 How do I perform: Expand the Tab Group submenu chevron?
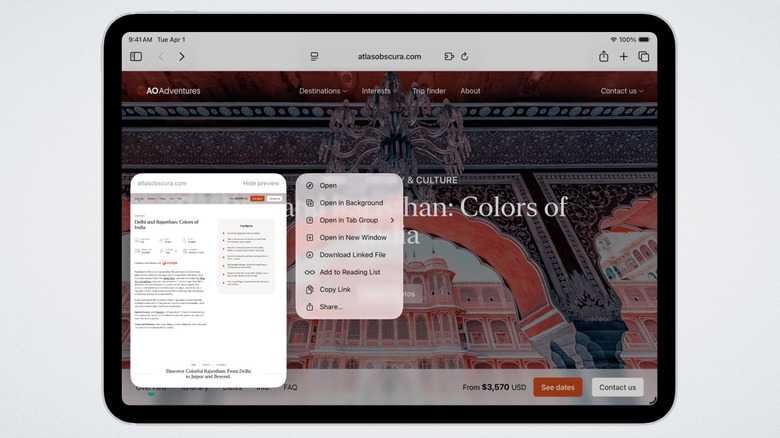point(392,220)
